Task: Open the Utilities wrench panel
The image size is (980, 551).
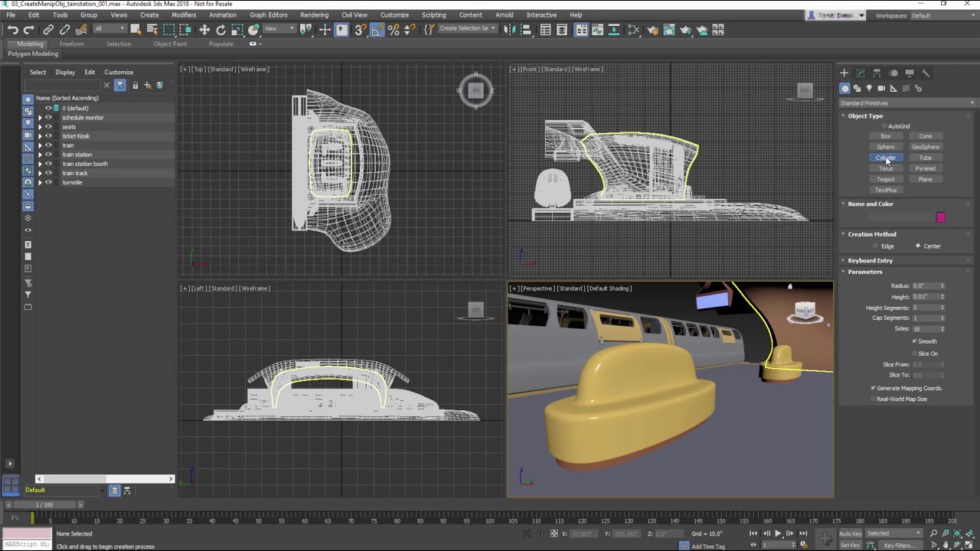Action: (926, 73)
